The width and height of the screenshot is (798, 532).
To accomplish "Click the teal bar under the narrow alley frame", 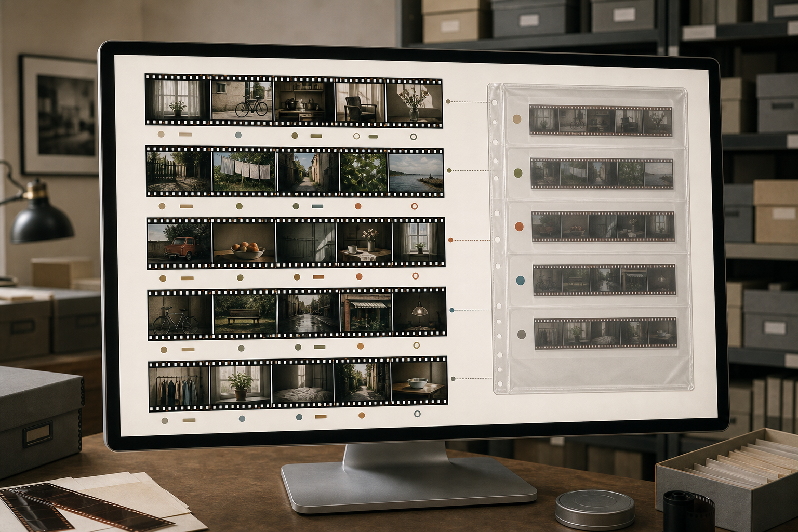I will click(317, 206).
